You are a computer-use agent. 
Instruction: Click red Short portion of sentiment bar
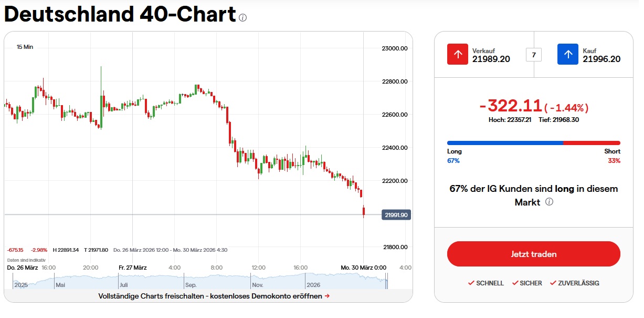coord(592,142)
